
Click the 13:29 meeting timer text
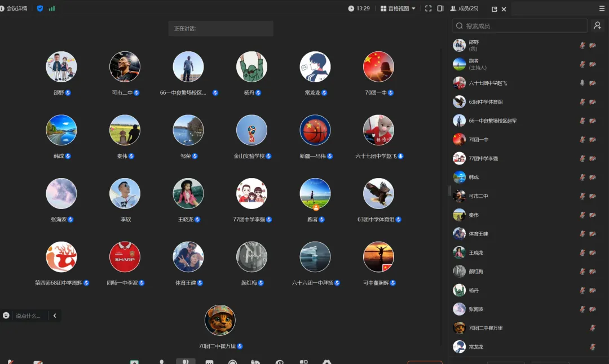[x=363, y=8]
